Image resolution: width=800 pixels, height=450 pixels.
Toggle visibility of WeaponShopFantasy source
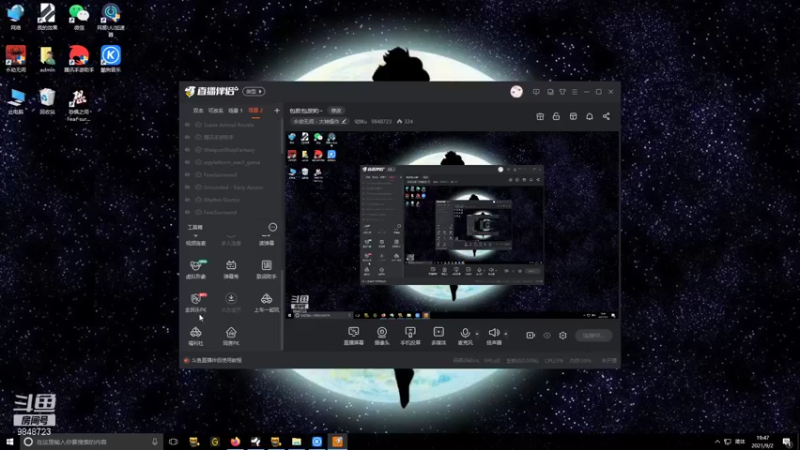pos(187,150)
